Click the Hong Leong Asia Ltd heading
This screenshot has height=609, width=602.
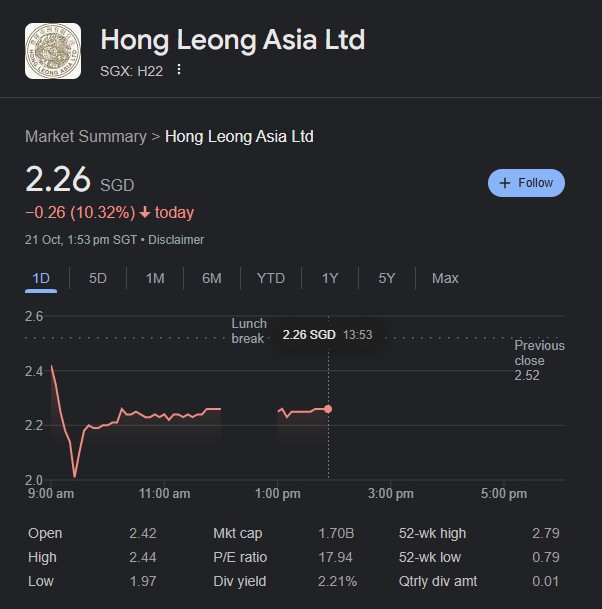(x=233, y=40)
